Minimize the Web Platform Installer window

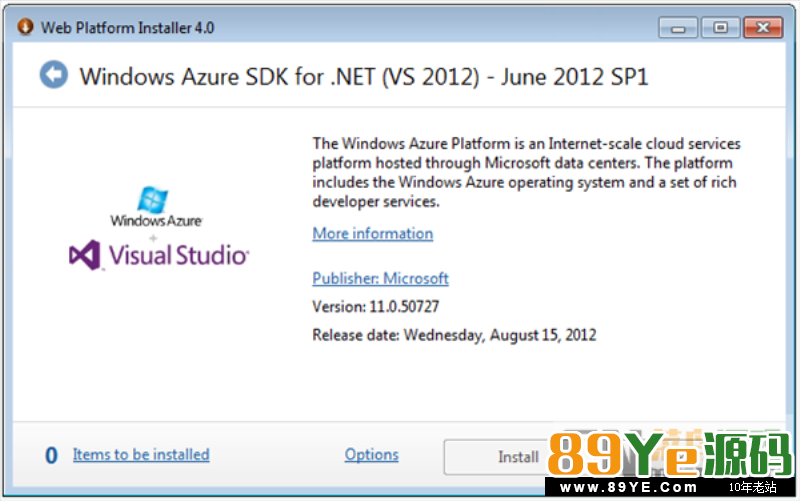(x=678, y=28)
